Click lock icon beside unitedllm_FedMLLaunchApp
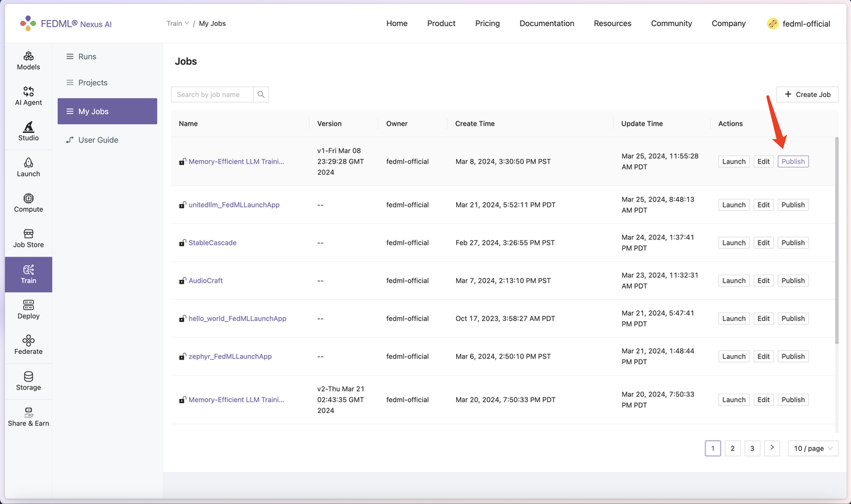 (x=182, y=205)
